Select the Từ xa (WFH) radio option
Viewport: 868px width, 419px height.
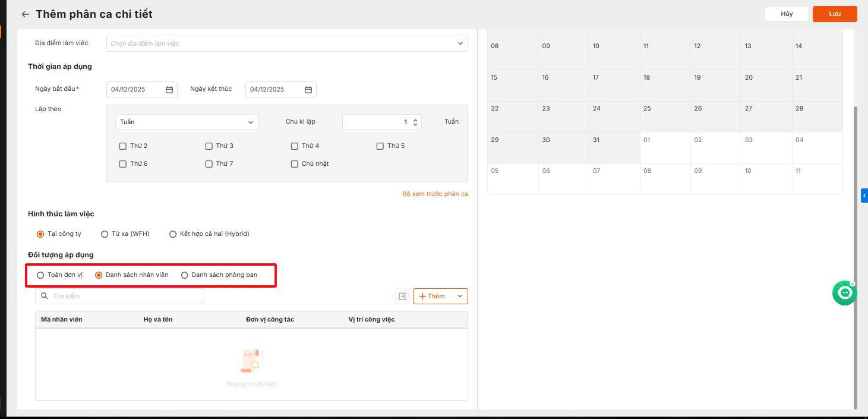[105, 234]
